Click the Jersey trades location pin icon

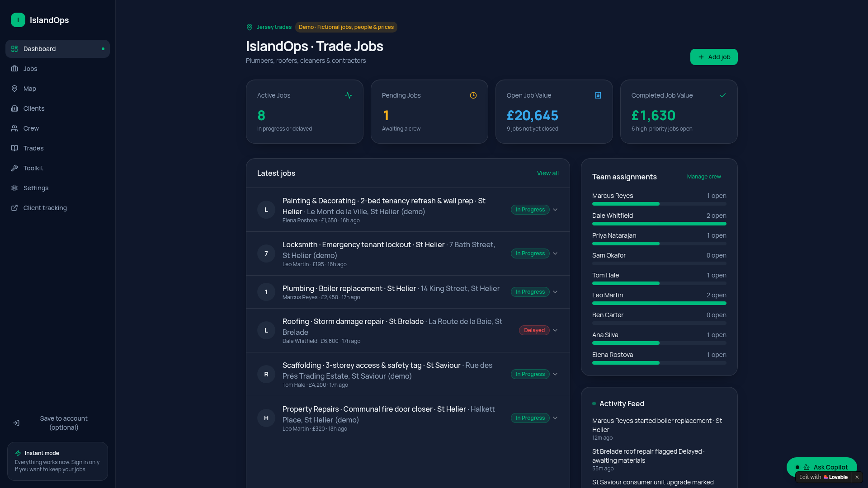click(x=250, y=27)
